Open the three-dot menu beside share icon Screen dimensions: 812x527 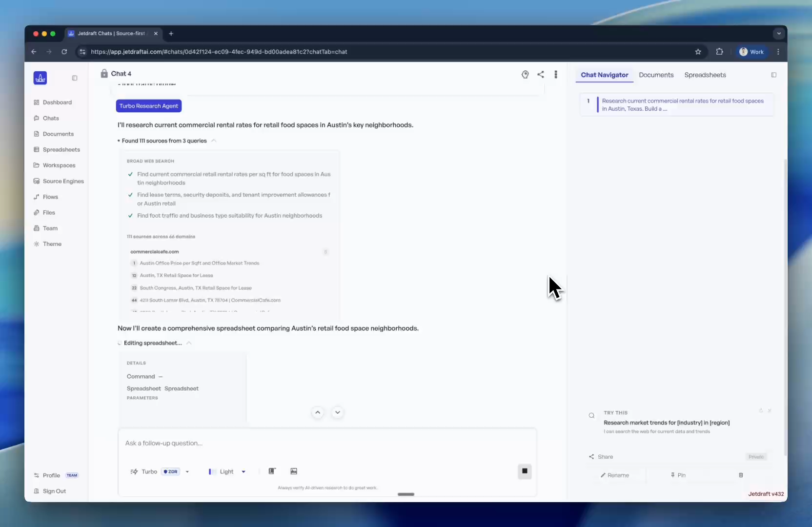556,74
